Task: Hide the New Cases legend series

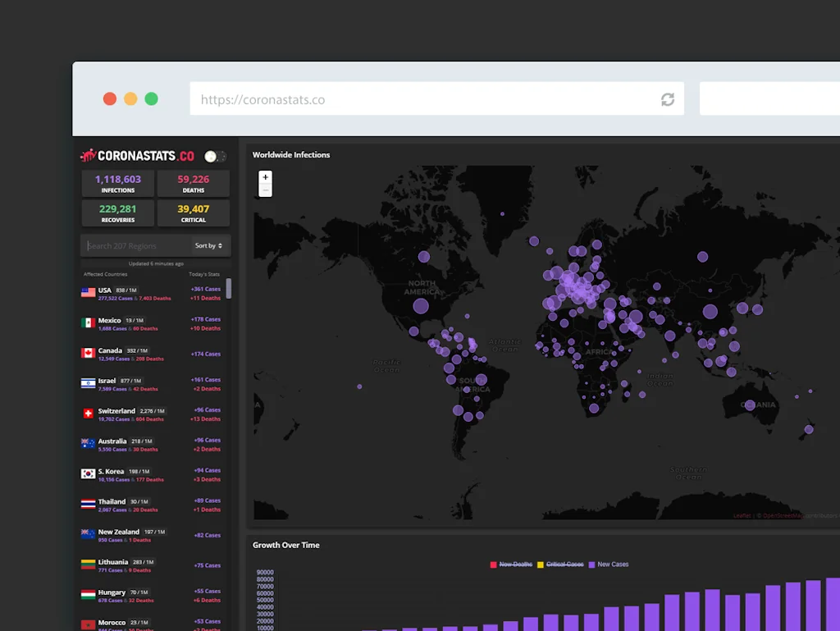Action: point(609,565)
